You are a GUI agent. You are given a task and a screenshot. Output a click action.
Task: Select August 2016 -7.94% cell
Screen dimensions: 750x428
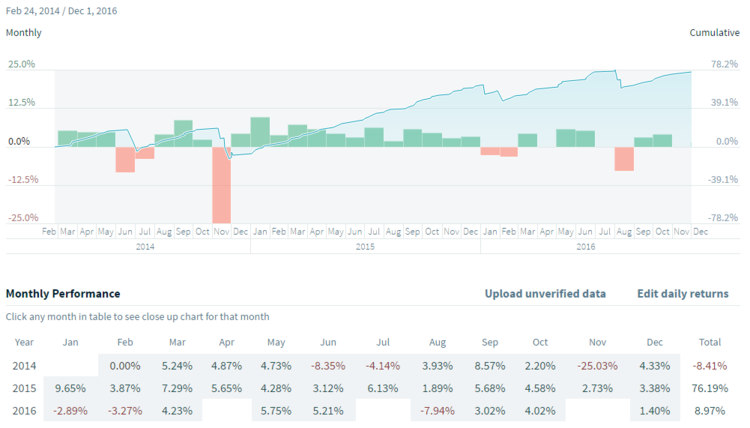(x=437, y=410)
